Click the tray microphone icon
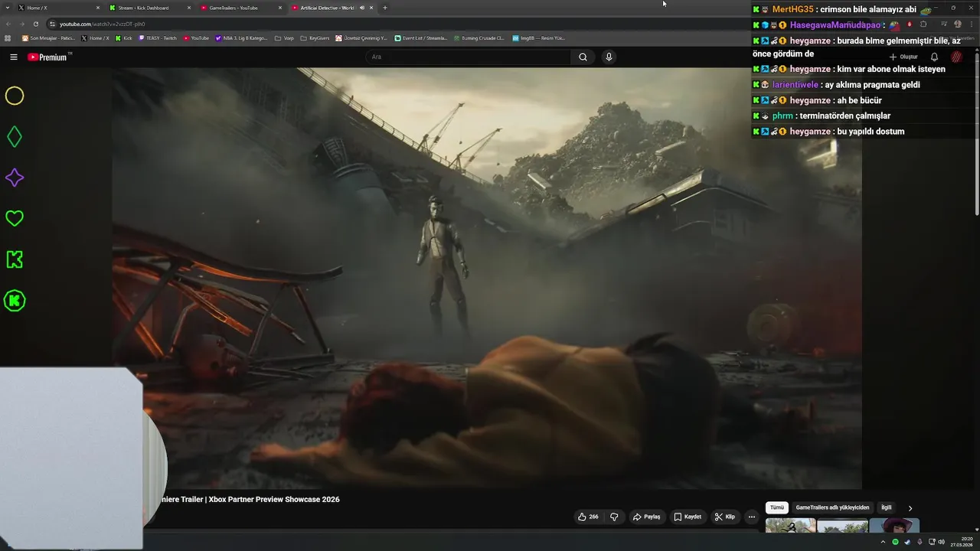 920,542
